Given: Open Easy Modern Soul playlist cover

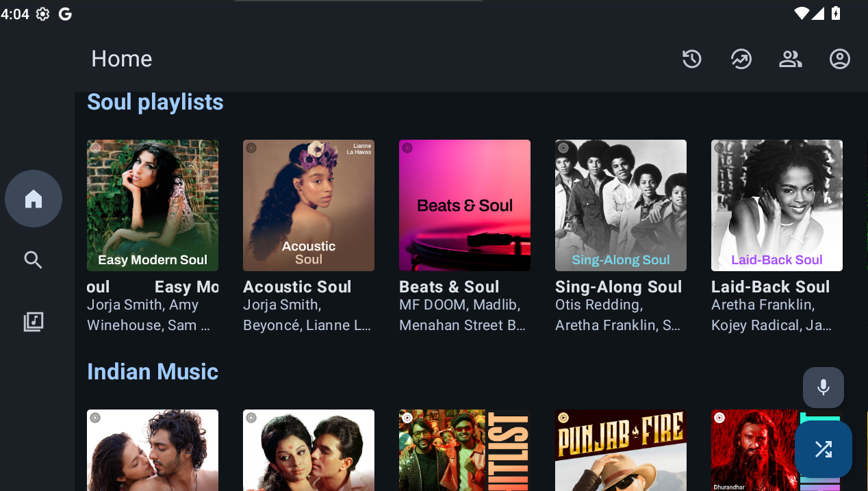Looking at the screenshot, I should (153, 205).
